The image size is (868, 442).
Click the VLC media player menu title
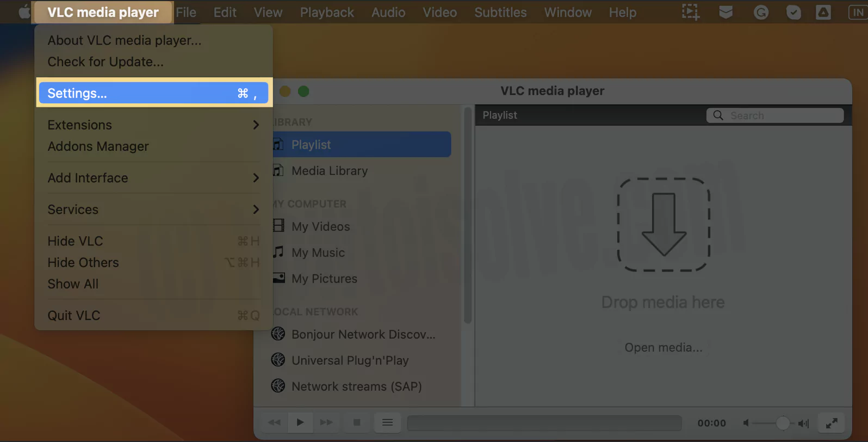coord(103,12)
